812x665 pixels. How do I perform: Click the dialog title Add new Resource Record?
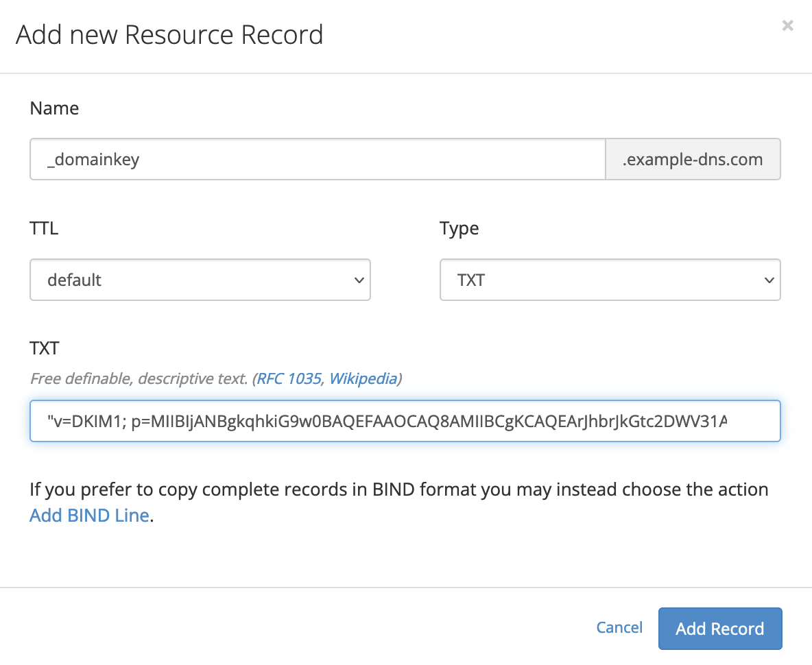click(x=169, y=35)
